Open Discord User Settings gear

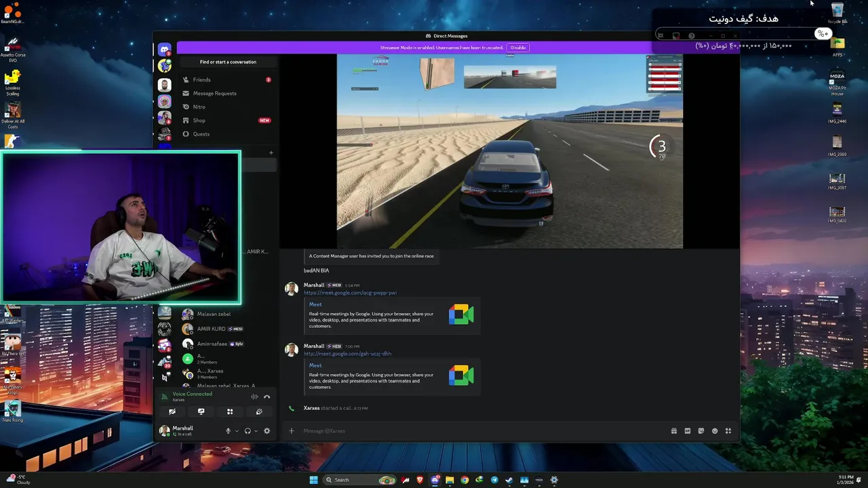(x=267, y=430)
